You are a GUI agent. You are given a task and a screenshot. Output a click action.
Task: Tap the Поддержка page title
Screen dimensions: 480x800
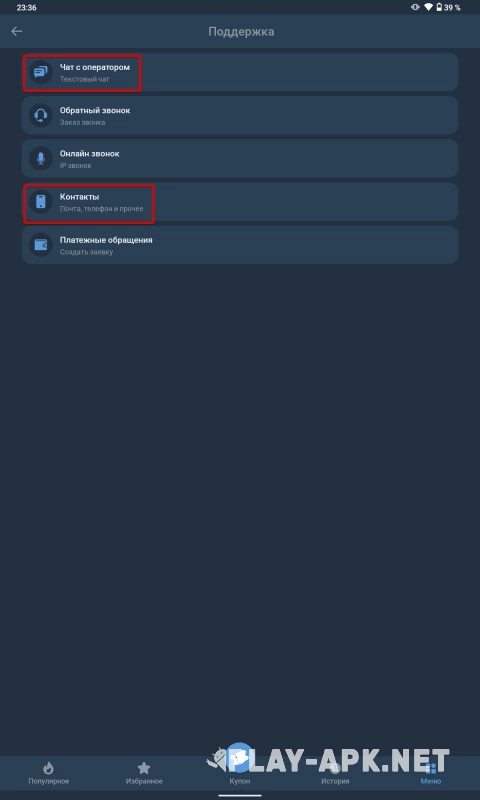[x=241, y=32]
